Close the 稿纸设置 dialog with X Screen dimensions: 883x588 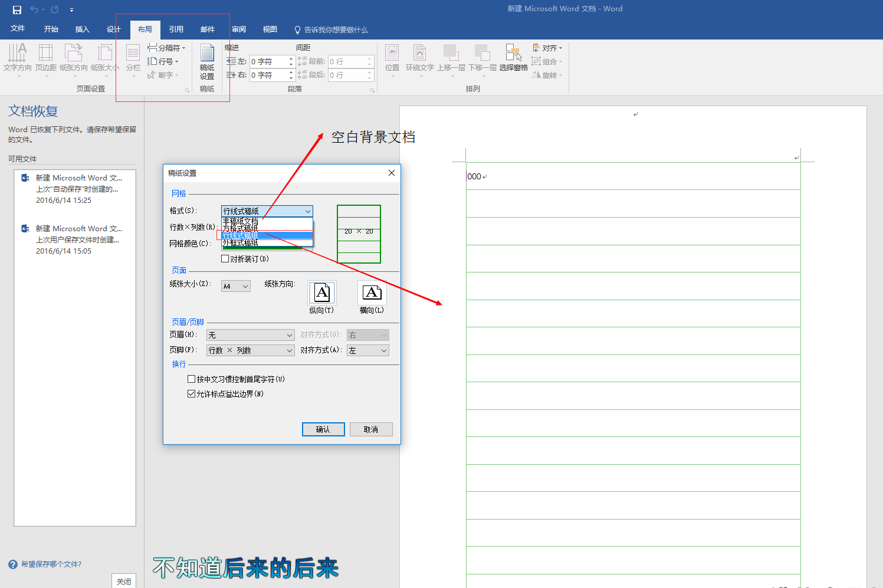pos(392,173)
